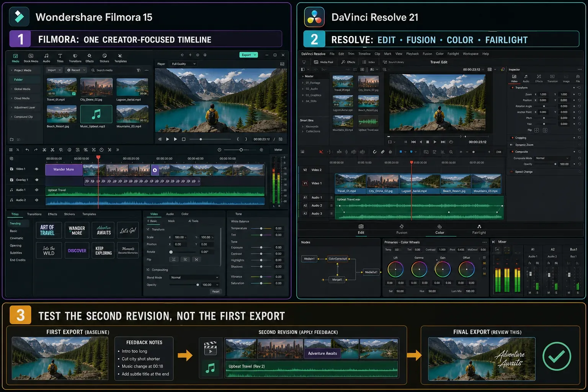Image resolution: width=588 pixels, height=392 pixels.
Task: Click the Gamma color wheel in Resolve
Action: coord(419,270)
